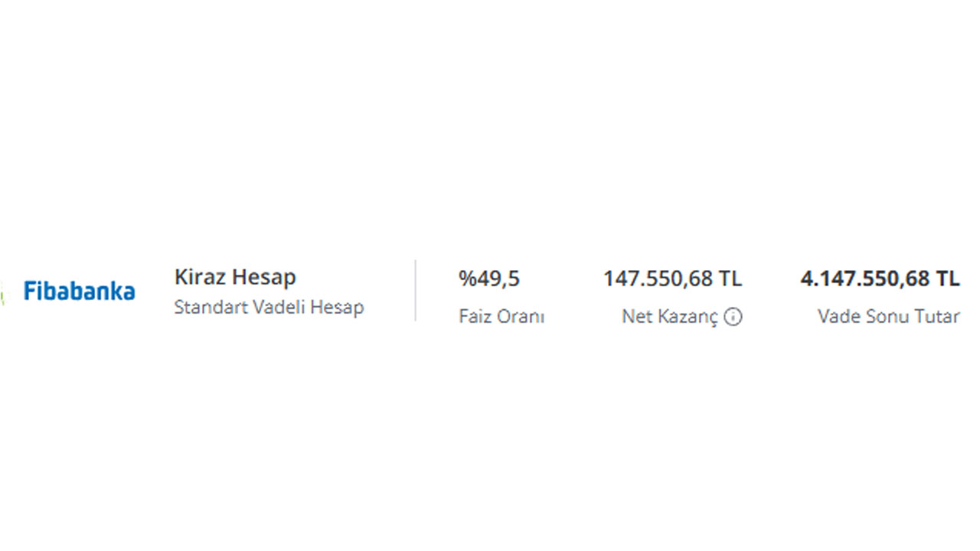Open the Kiraz Hesap account title
The width and height of the screenshot is (980, 551).
tap(235, 277)
